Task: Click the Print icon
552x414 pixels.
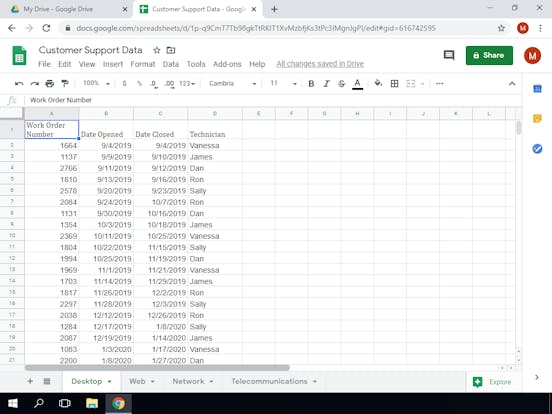Action: [50, 83]
